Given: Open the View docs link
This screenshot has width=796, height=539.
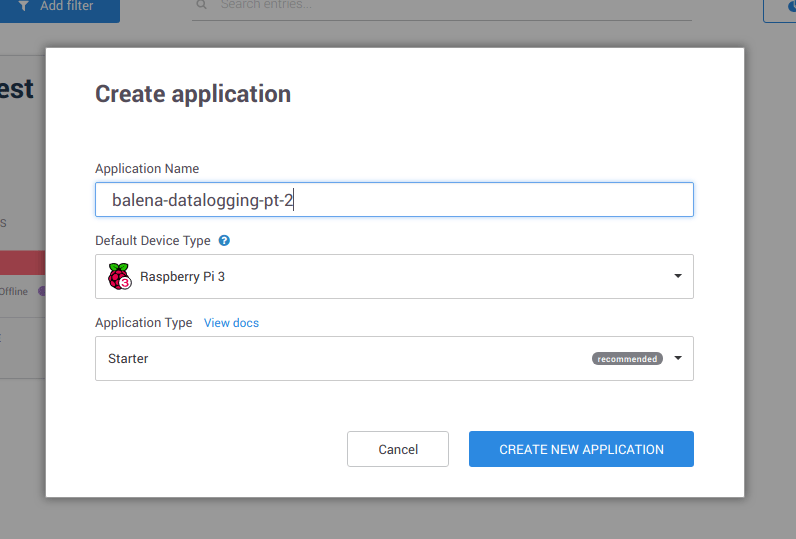Looking at the screenshot, I should click(231, 323).
